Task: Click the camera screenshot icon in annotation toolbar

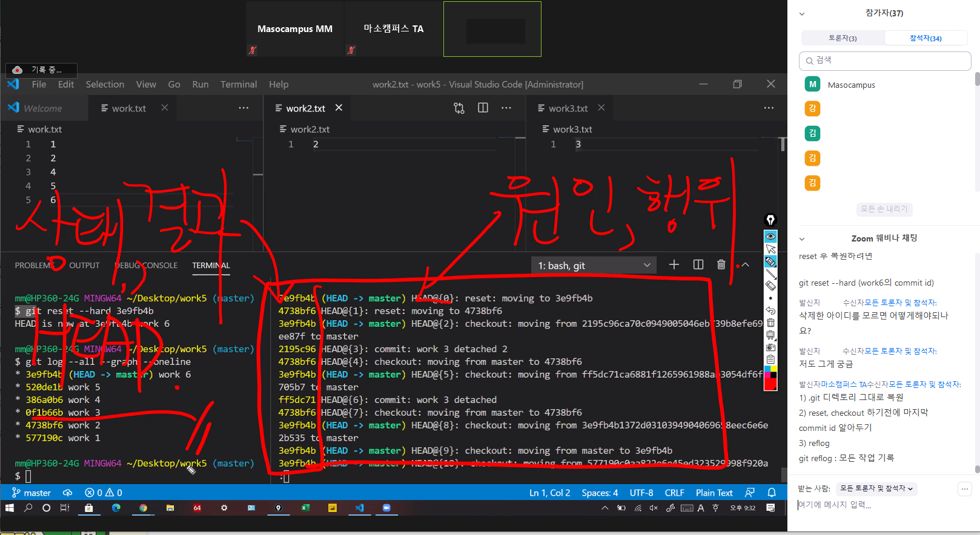Action: pyautogui.click(x=770, y=347)
